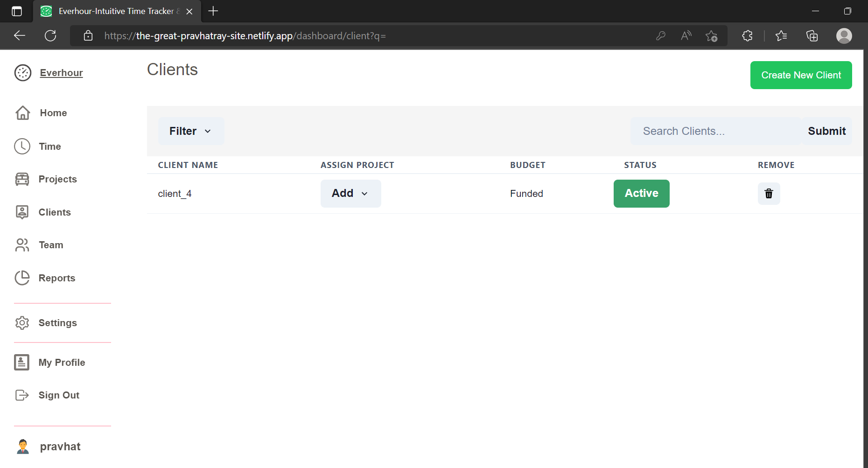
Task: Click the Reports pie chart icon
Action: (22, 278)
